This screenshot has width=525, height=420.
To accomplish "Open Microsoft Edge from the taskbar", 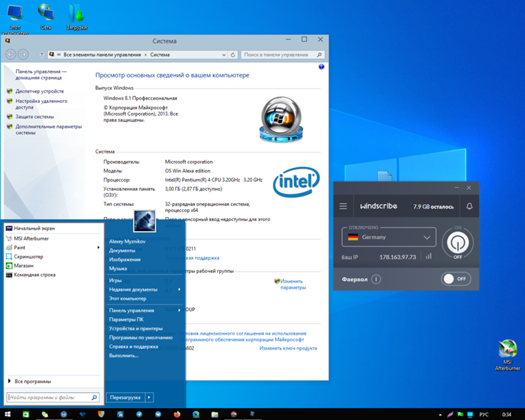I will 196,414.
